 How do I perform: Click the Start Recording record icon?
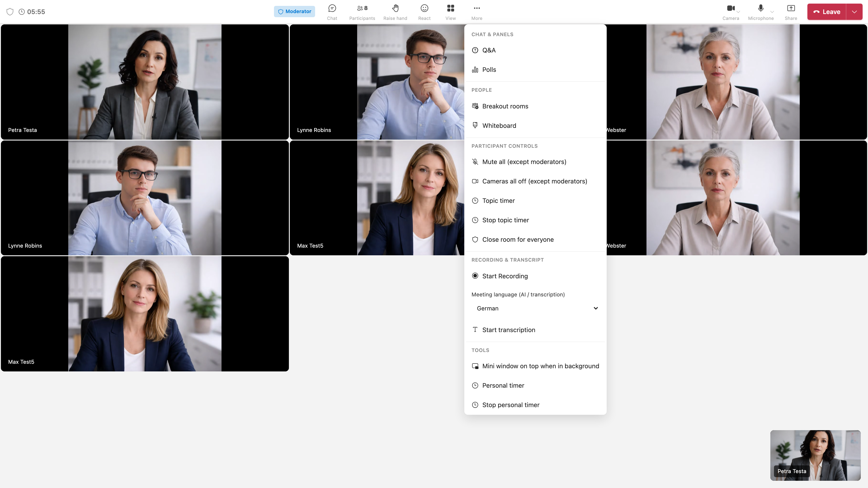pos(475,276)
